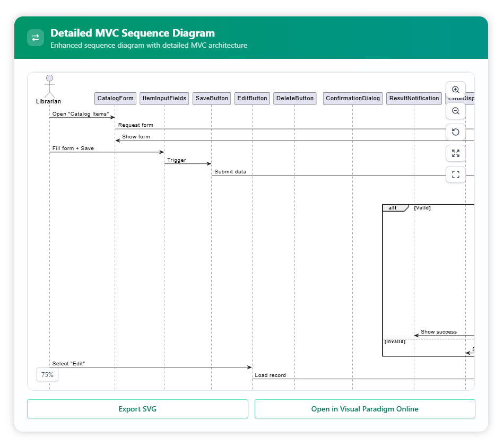Select the CatalogForm lifeline box

point(115,98)
